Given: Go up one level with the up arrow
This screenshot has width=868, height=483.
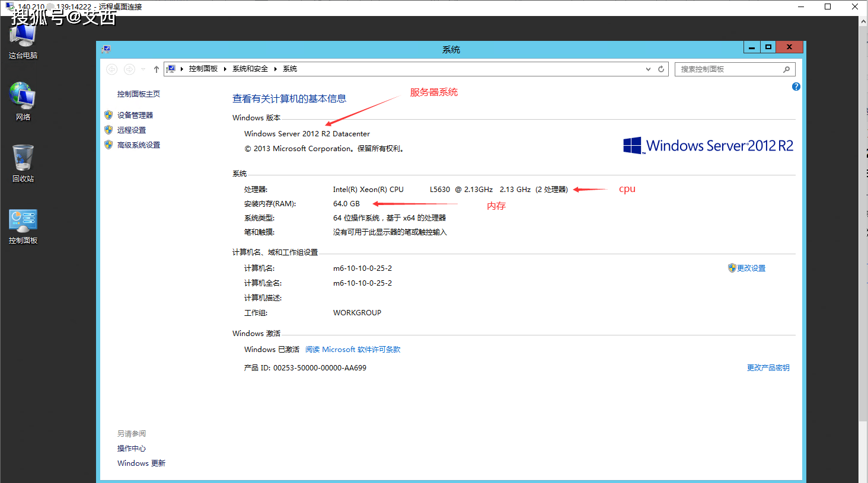Looking at the screenshot, I should pyautogui.click(x=157, y=69).
